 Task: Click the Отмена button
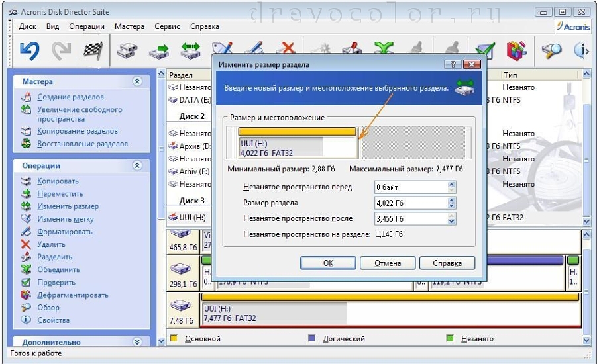388,263
